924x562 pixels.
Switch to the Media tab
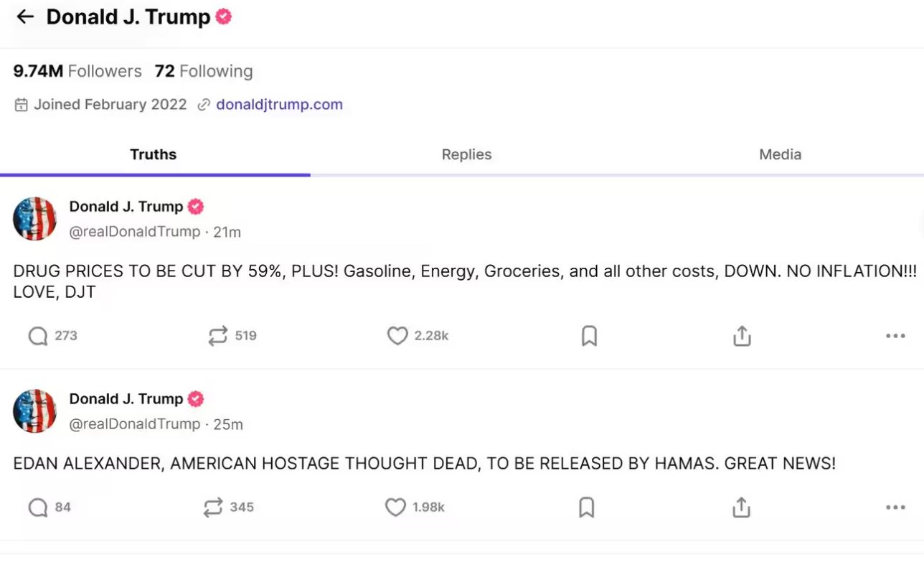tap(780, 154)
